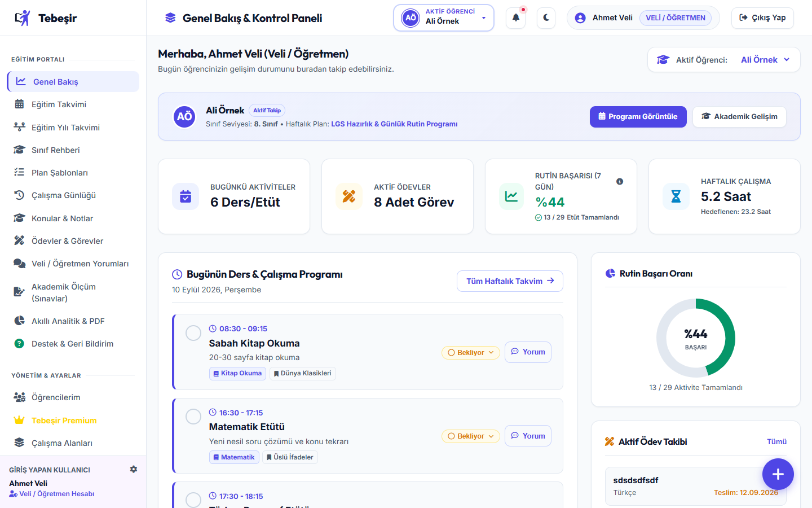This screenshot has width=812, height=508.
Task: Click the %44 success donut chart
Action: coord(696,338)
